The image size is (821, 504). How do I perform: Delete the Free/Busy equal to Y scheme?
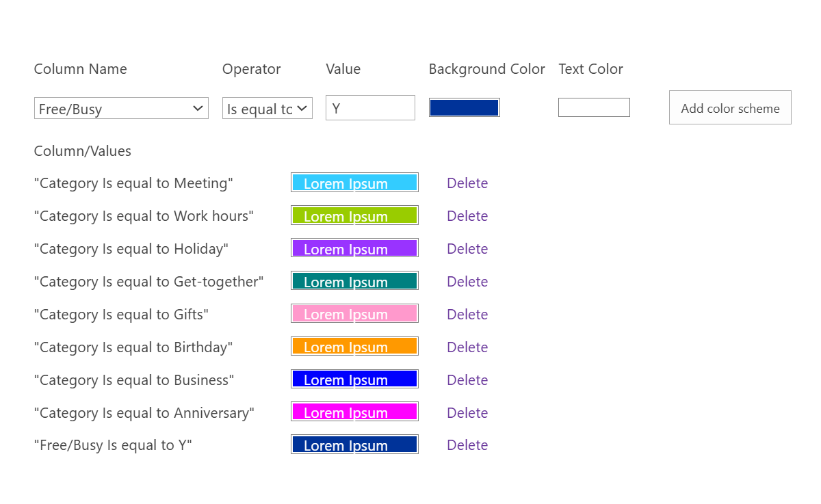(x=467, y=445)
